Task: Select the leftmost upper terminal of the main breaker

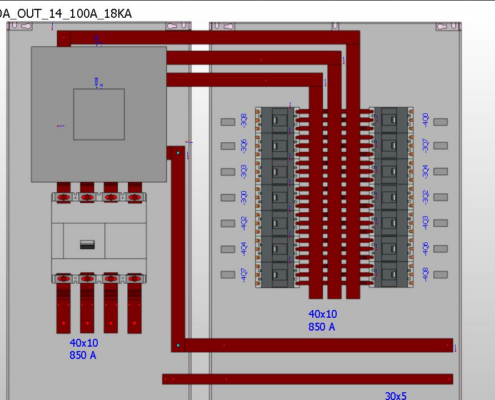Action: point(64,197)
